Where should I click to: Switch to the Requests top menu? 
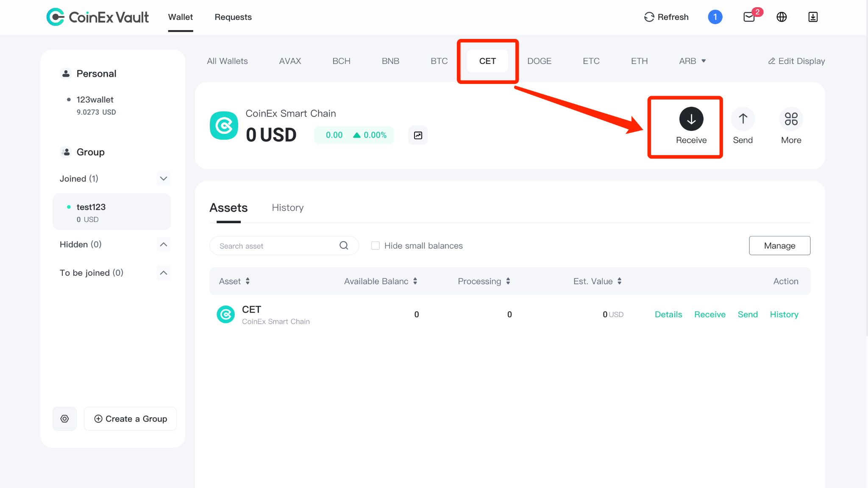pos(233,17)
